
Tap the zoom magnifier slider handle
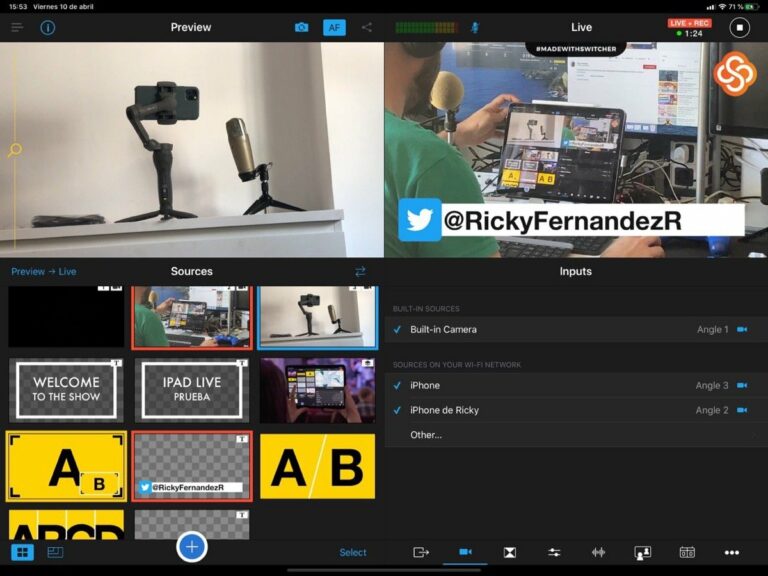click(x=15, y=149)
